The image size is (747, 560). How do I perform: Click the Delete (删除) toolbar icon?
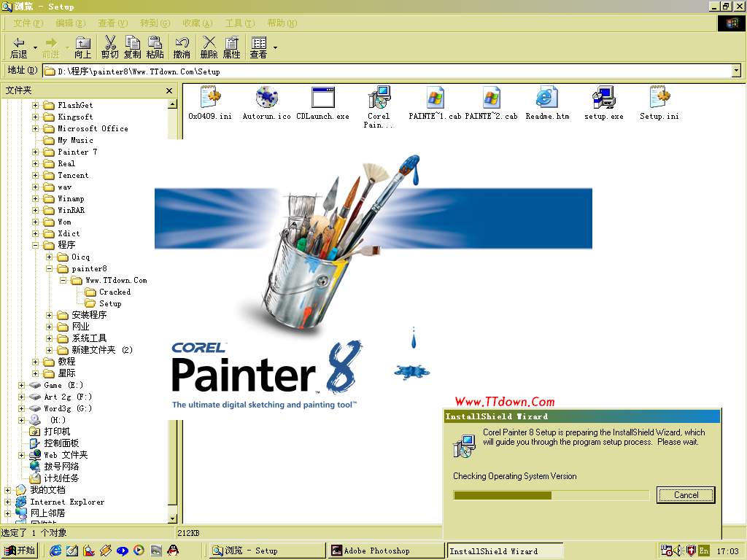point(209,47)
